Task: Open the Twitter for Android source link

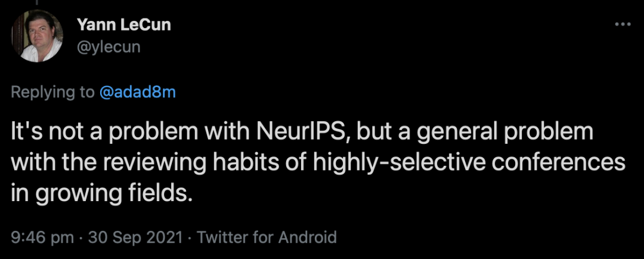Action: pos(267,237)
